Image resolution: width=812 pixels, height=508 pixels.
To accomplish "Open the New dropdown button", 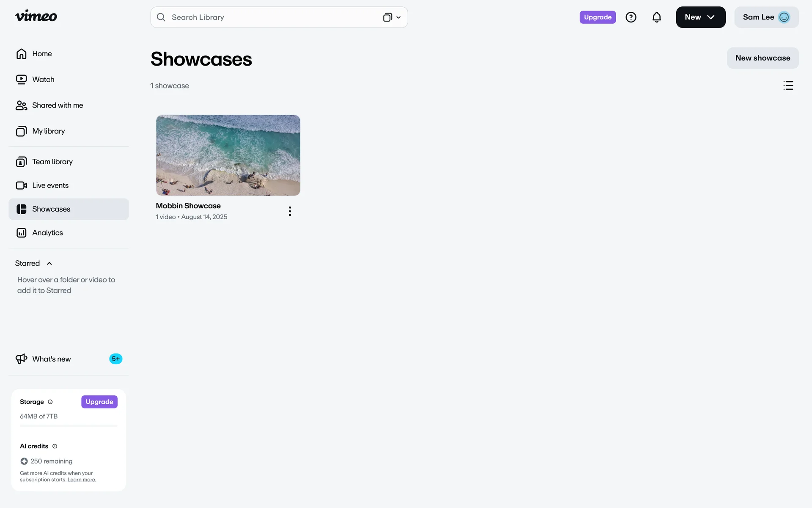I will [x=700, y=17].
